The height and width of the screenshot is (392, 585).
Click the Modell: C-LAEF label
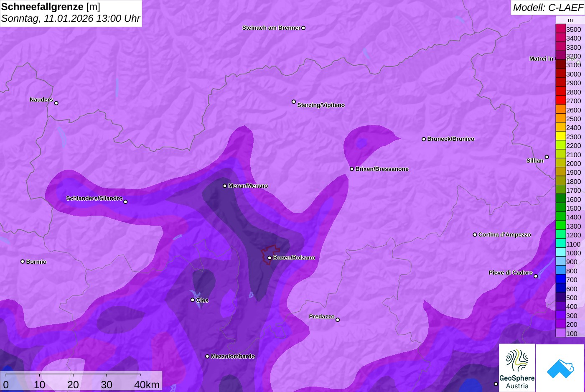(x=548, y=8)
